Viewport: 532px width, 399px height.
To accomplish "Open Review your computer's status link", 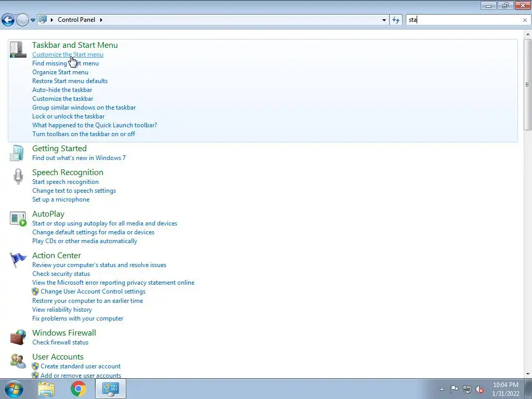I will [99, 265].
